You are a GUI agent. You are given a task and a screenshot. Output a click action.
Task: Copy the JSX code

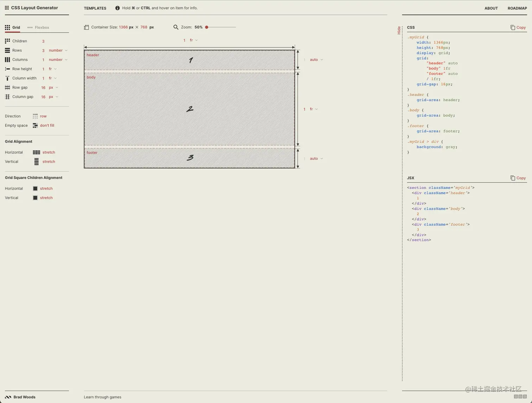[518, 178]
